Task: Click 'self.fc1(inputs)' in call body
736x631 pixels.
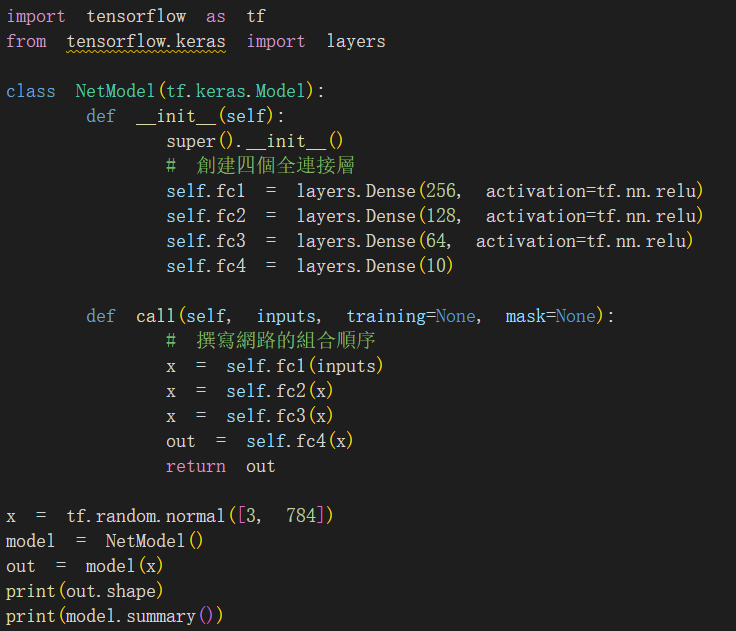Action: pyautogui.click(x=305, y=366)
